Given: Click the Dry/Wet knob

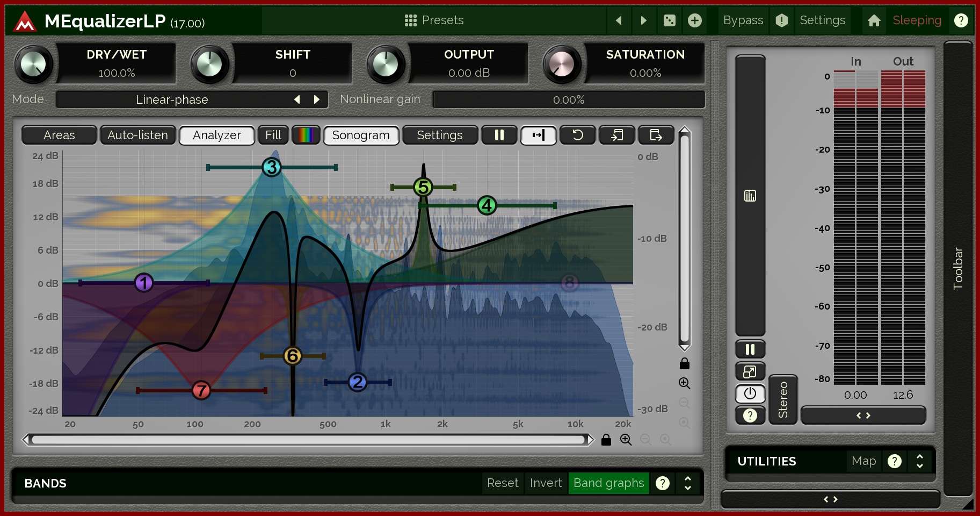Looking at the screenshot, I should coord(33,64).
